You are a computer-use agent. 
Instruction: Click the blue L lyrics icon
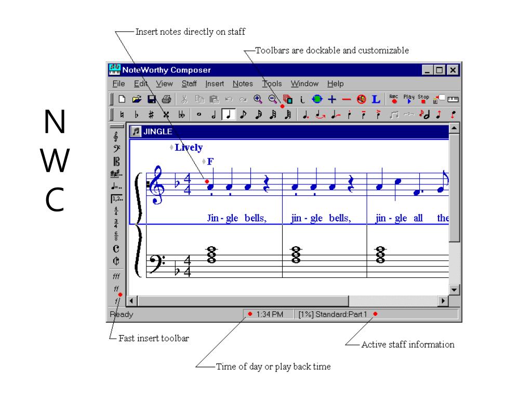[376, 99]
